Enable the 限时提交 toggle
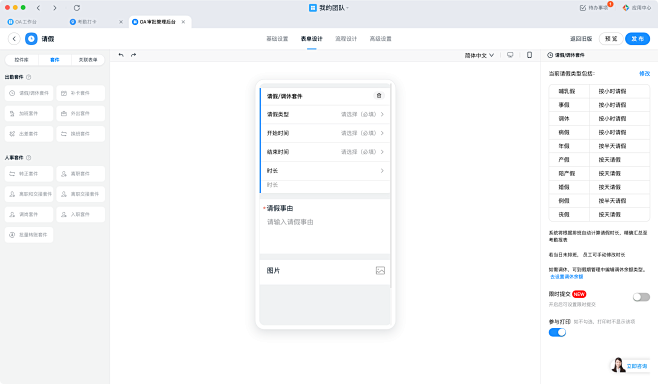Viewport: 658px width, 384px height. point(641,297)
